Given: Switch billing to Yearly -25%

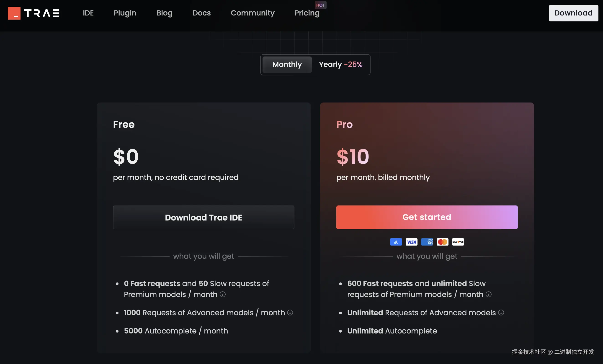Looking at the screenshot, I should [x=340, y=65].
